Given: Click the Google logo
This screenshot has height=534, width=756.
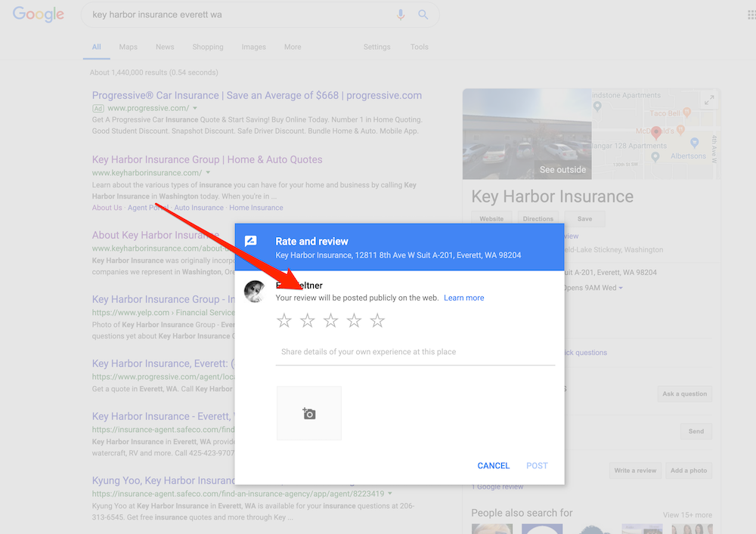Looking at the screenshot, I should (38, 14).
